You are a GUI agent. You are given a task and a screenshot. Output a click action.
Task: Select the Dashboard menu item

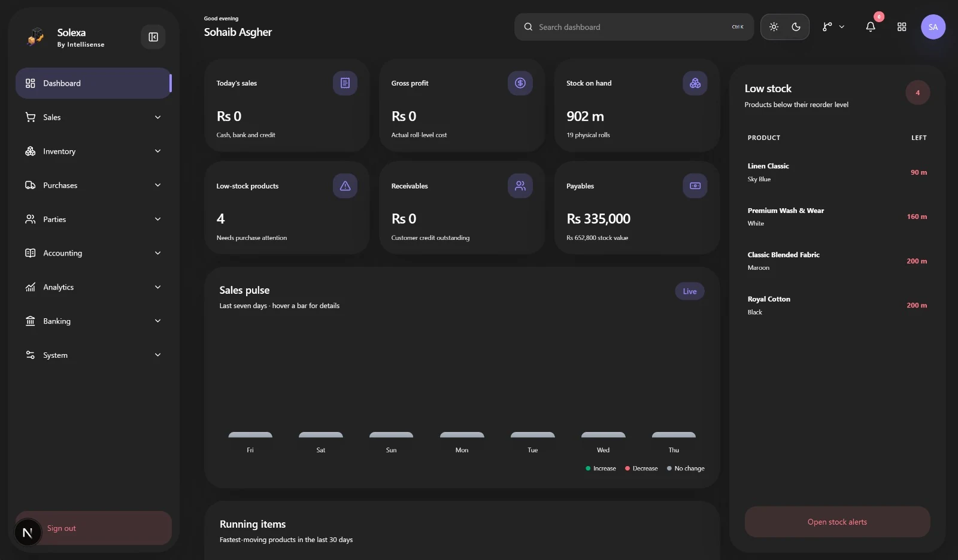[x=93, y=83]
